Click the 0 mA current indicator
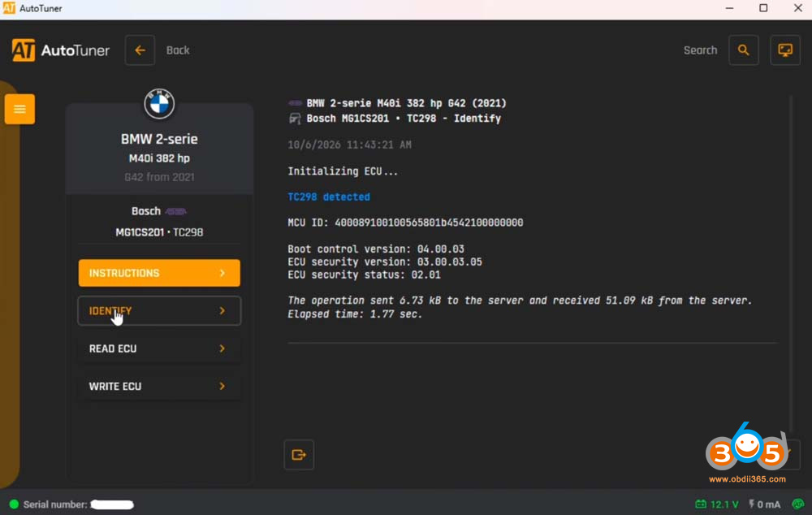Screen dimensions: 812x515 [x=764, y=504]
